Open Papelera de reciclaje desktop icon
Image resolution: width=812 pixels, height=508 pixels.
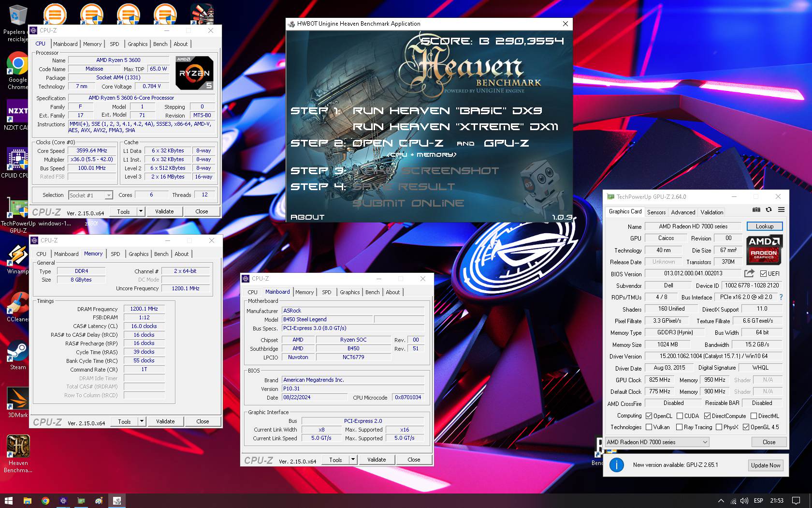(18, 23)
